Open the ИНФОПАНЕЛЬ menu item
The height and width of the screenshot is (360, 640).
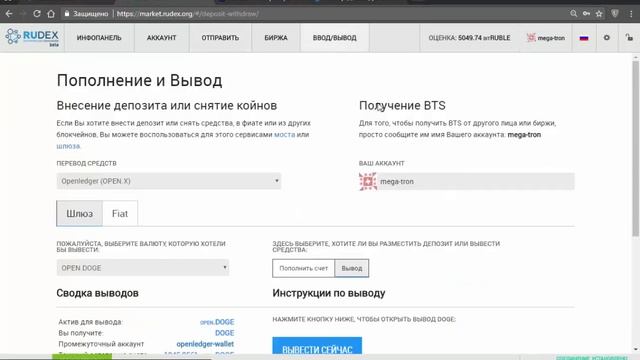pos(99,38)
